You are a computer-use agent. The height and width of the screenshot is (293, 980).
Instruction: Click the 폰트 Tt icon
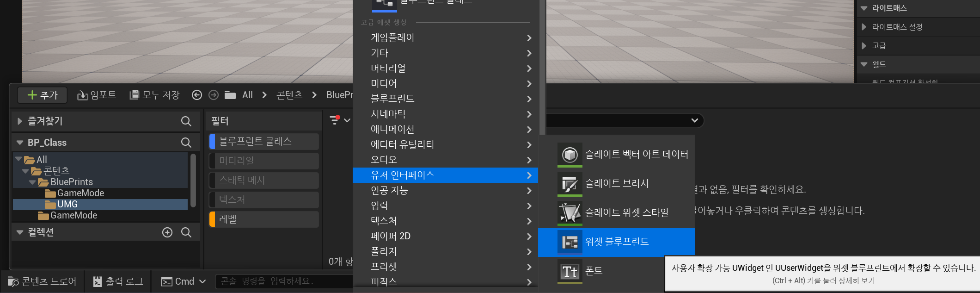click(x=570, y=271)
